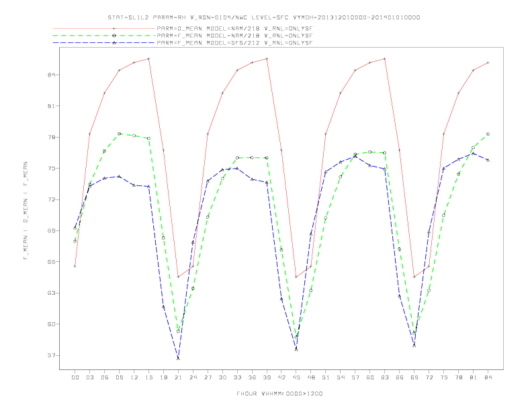Image resolution: width=532 pixels, height=411 pixels.
Task: Click the x-axis tick label 51
Action: [x=326, y=377]
